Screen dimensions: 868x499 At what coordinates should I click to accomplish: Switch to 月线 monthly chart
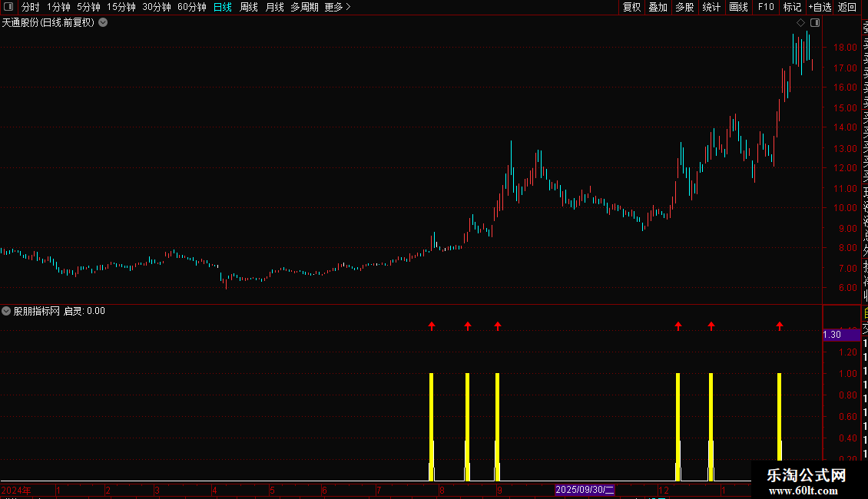(x=274, y=7)
